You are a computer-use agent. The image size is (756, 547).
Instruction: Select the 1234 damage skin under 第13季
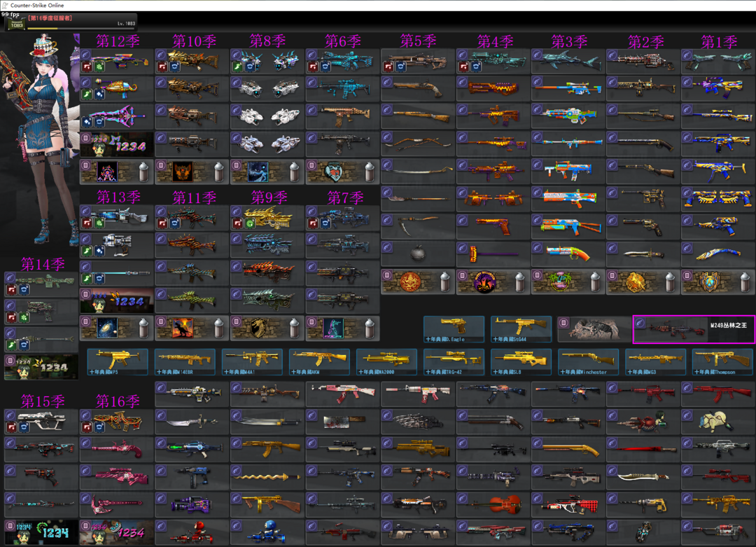coord(117,300)
